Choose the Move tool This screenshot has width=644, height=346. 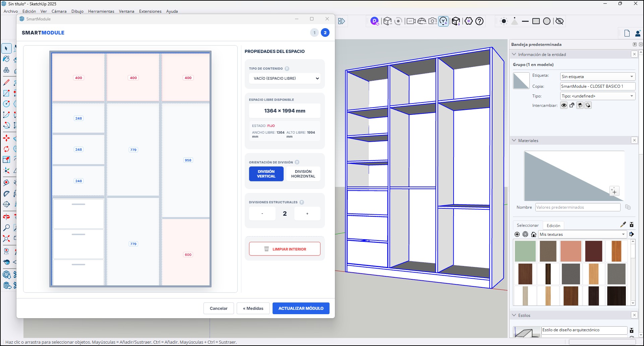[6, 138]
